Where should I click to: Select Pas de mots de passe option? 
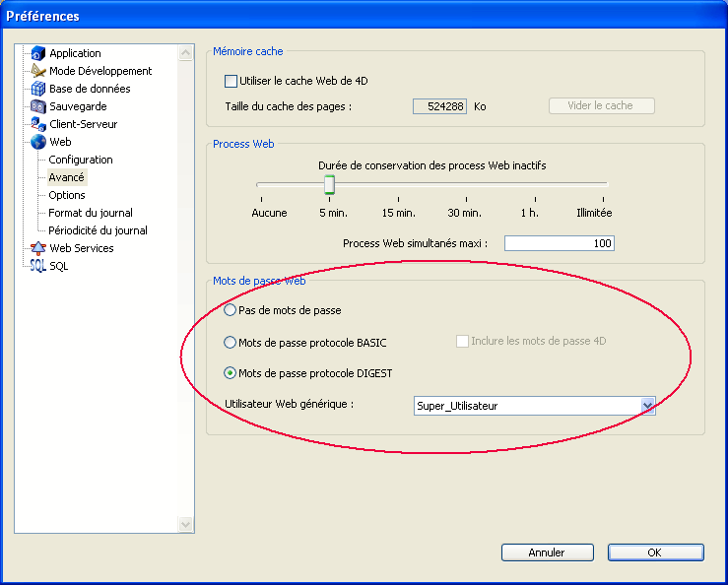pos(231,310)
